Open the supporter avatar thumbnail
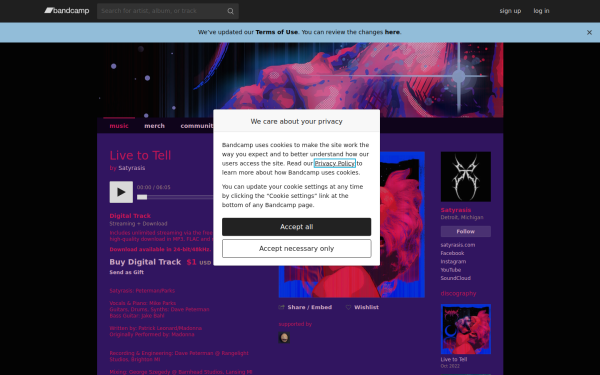600x375 pixels. 284,338
